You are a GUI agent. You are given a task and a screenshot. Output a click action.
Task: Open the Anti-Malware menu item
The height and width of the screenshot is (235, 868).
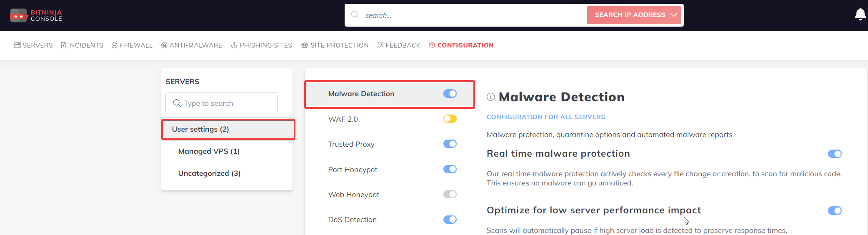tap(192, 45)
